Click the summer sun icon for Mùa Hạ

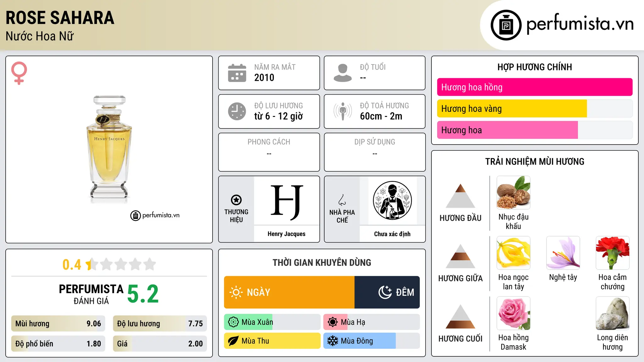[333, 322]
